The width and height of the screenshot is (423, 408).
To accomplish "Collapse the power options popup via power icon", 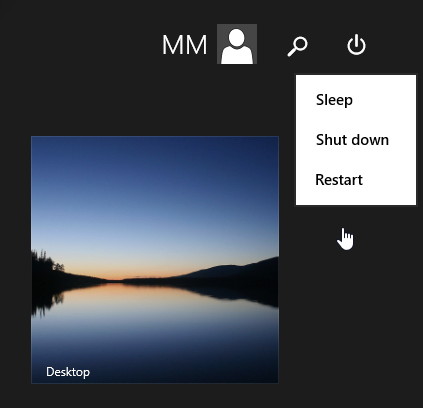I will coord(356,44).
